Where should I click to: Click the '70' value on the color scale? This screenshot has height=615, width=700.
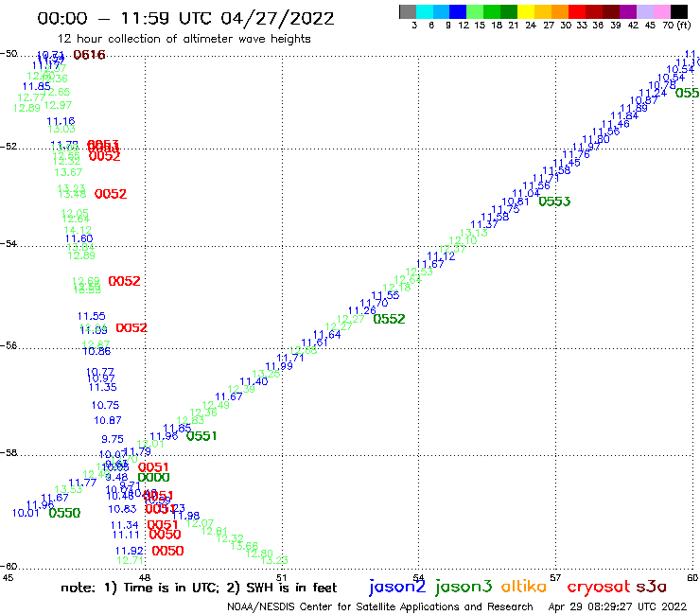[668, 26]
